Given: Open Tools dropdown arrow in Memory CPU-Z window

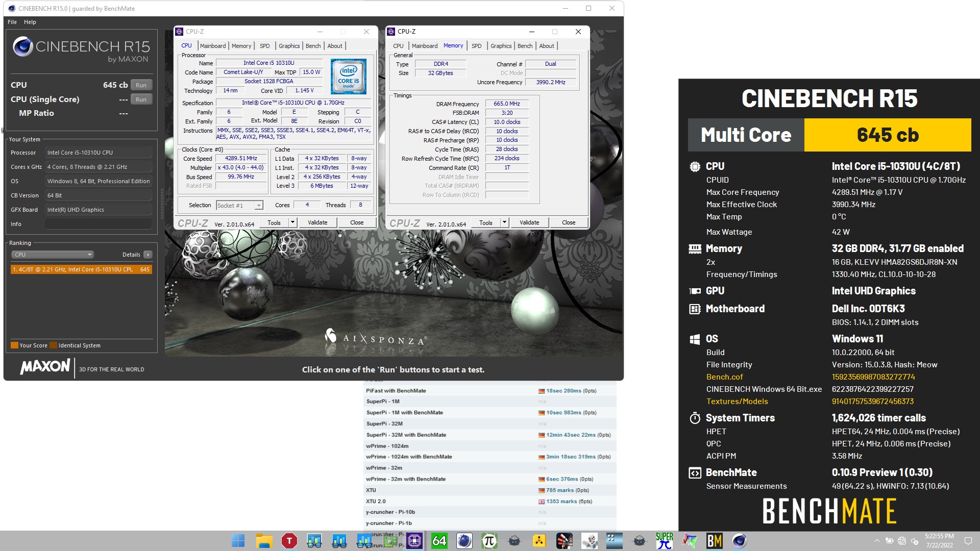Looking at the screenshot, I should coord(504,222).
